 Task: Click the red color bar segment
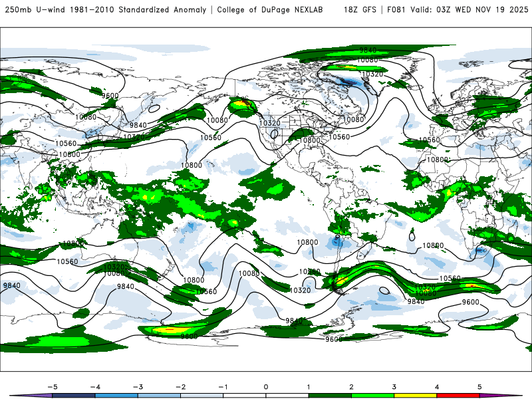tap(458, 396)
